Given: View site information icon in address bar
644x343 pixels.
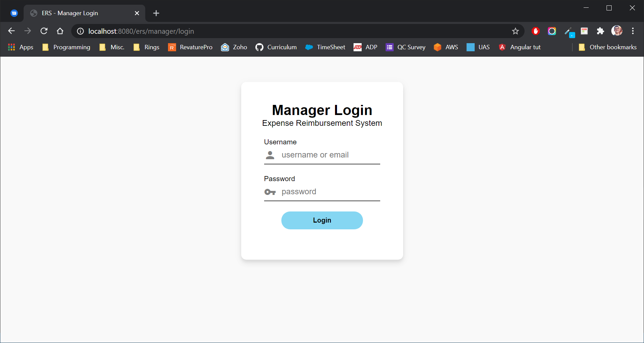Looking at the screenshot, I should pyautogui.click(x=80, y=31).
